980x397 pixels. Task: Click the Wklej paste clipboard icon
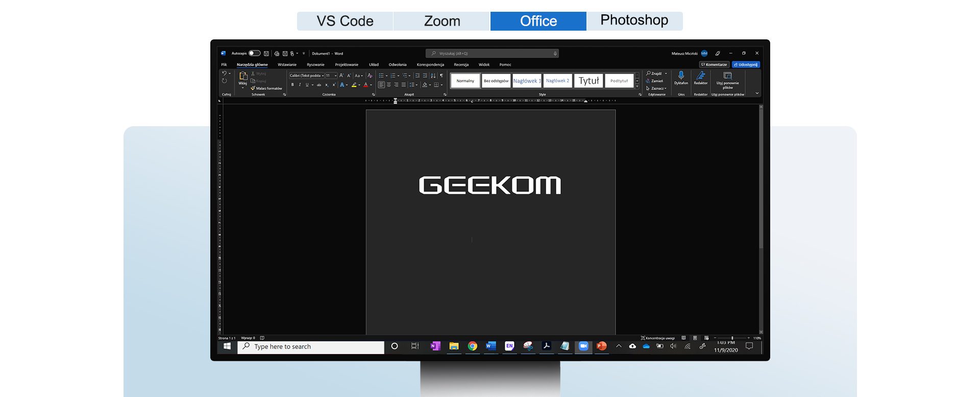243,76
